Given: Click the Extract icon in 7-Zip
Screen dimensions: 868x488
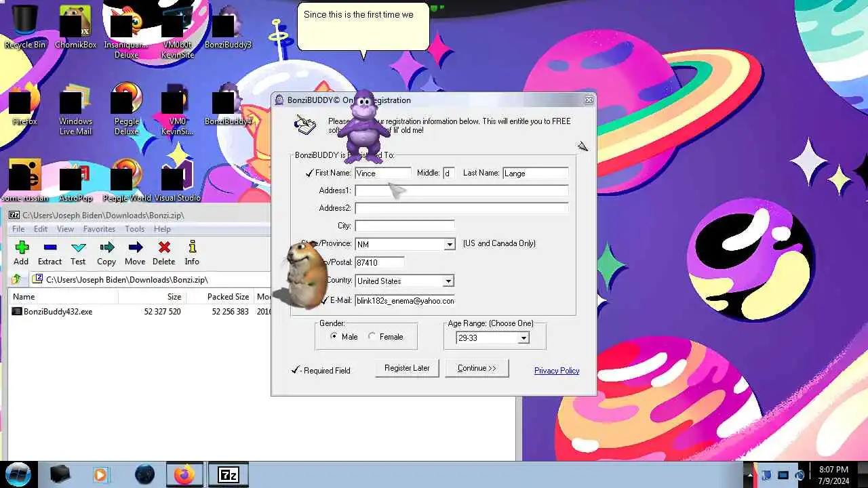Looking at the screenshot, I should [x=50, y=253].
